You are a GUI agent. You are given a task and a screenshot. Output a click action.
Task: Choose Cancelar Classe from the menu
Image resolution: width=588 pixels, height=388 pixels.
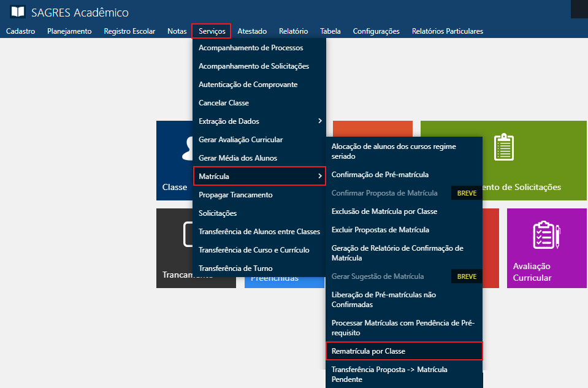click(224, 102)
